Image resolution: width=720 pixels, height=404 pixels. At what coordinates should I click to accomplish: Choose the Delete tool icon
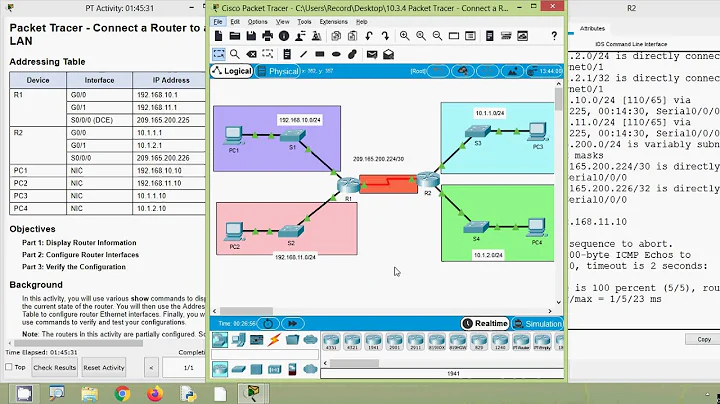tap(251, 54)
